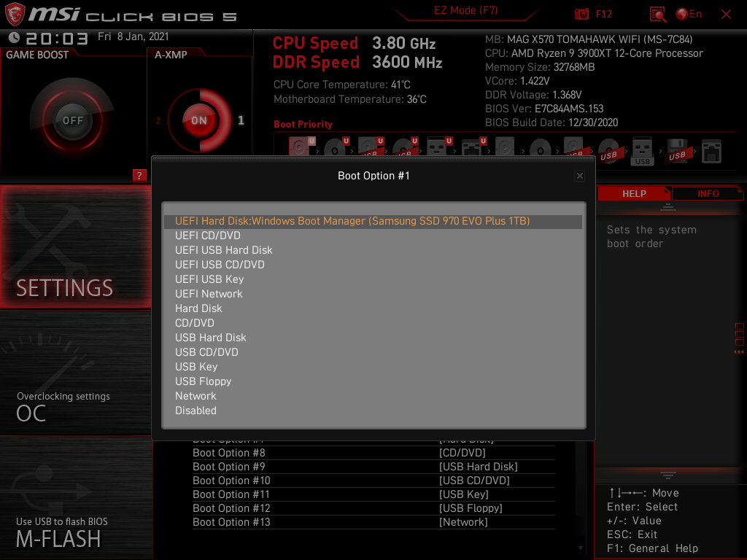This screenshot has width=747, height=560.
Task: Select the legacy Network option
Action: (x=373, y=396)
